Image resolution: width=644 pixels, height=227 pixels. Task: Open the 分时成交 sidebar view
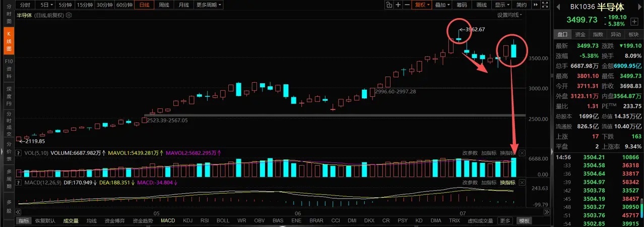point(8,124)
